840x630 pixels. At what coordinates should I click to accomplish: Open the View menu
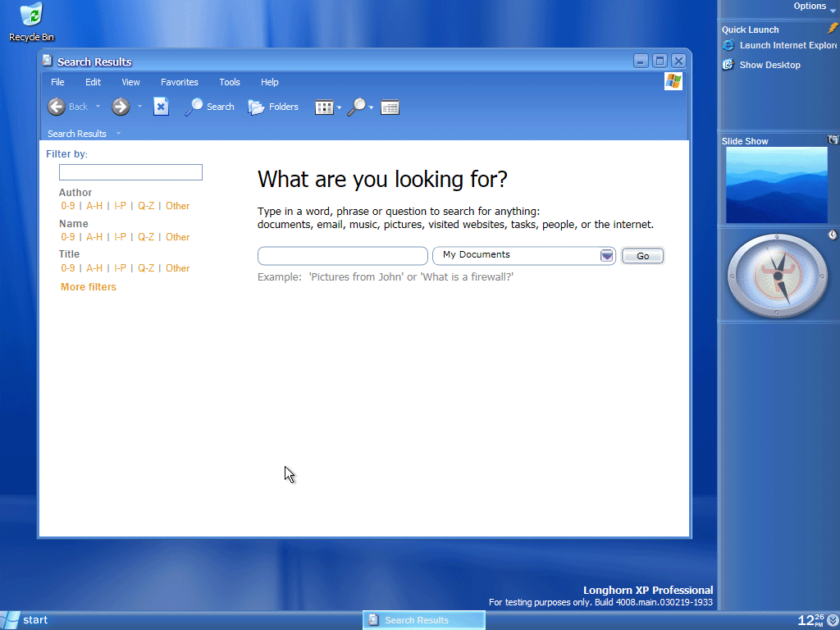tap(130, 82)
